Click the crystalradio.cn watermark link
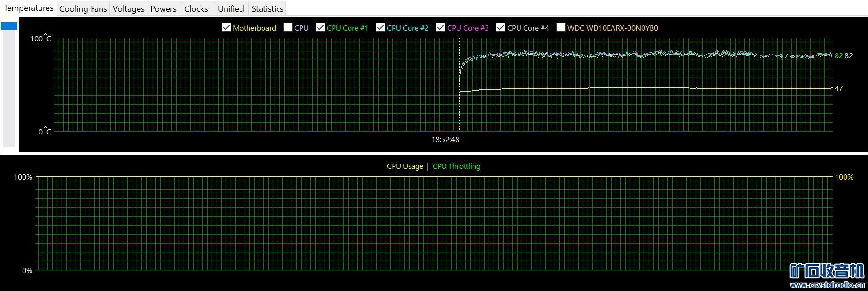This screenshot has width=868, height=291. pyautogui.click(x=827, y=285)
